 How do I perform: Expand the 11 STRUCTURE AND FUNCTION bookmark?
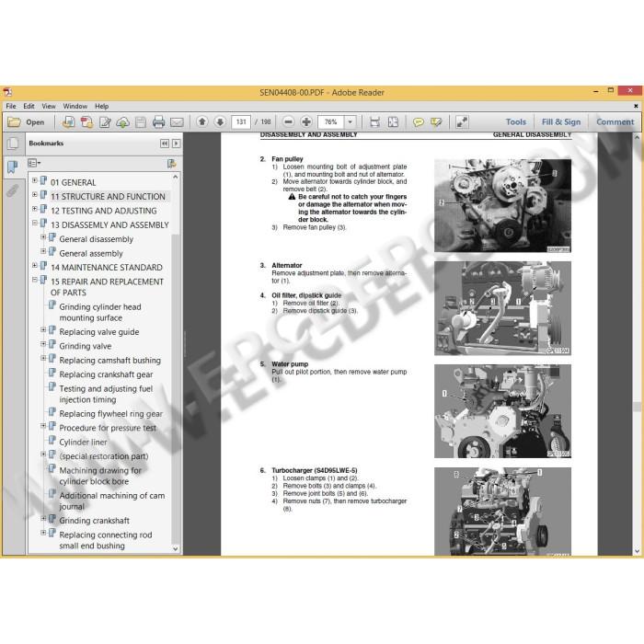pos(35,195)
